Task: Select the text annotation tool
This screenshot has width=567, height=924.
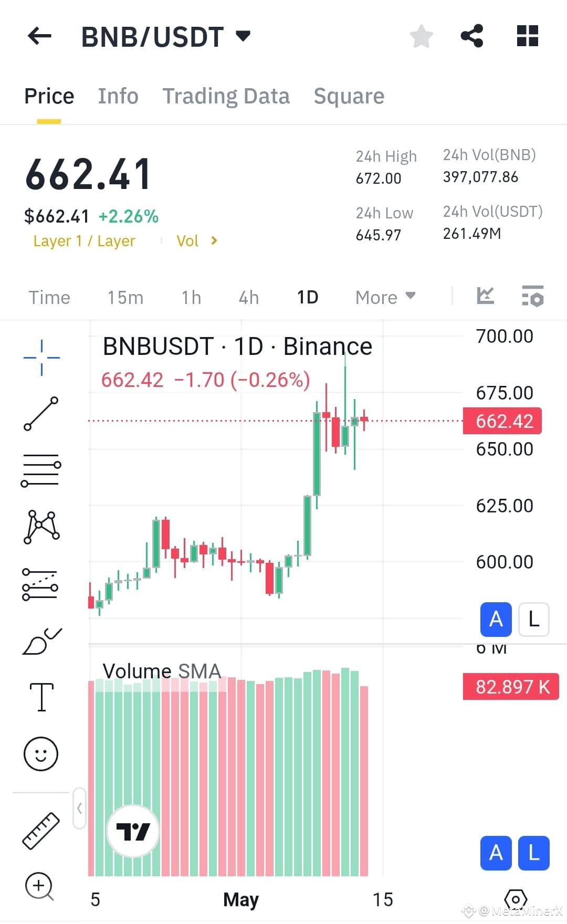Action: [41, 697]
